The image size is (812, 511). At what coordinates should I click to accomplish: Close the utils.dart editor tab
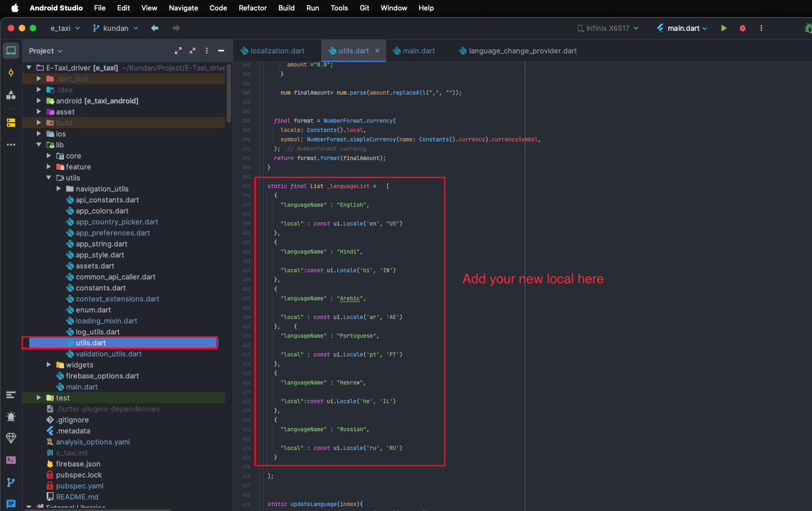pyautogui.click(x=377, y=51)
